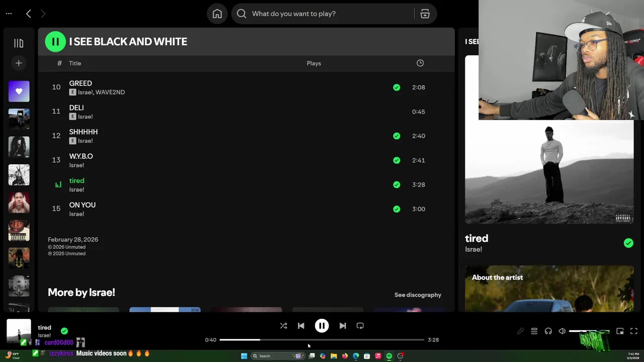
Task: Enter full screen with the expand icon
Action: point(634,331)
